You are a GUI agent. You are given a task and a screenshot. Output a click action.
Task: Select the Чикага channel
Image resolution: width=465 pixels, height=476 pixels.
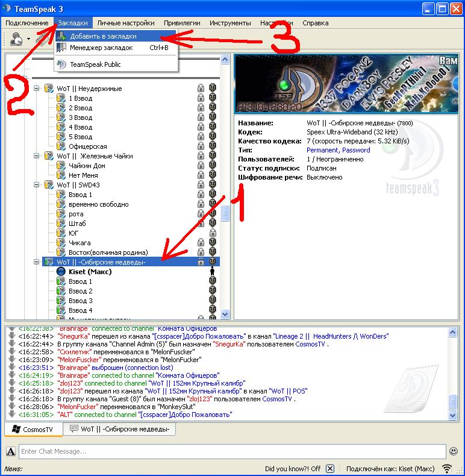pos(80,243)
